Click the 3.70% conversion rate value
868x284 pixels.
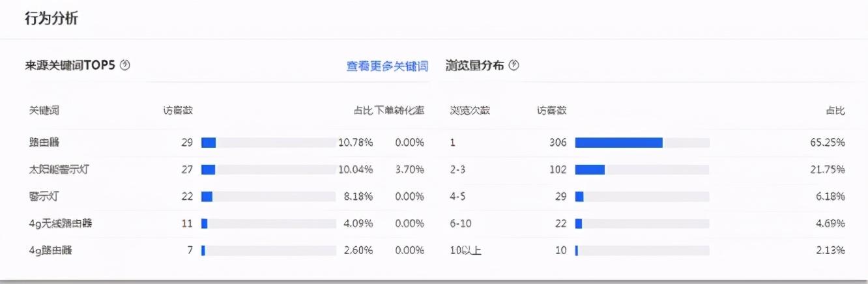coord(409,169)
